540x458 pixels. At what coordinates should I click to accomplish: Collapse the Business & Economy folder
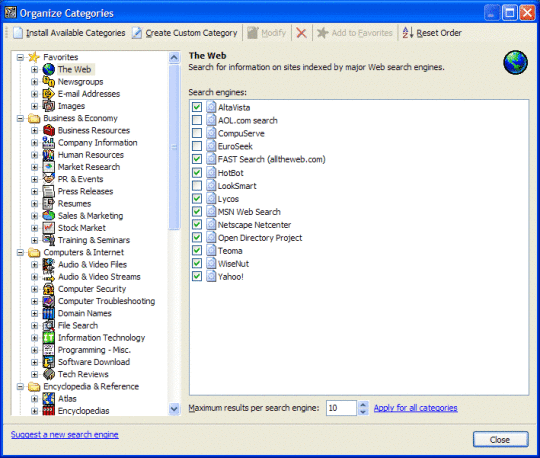click(20, 118)
